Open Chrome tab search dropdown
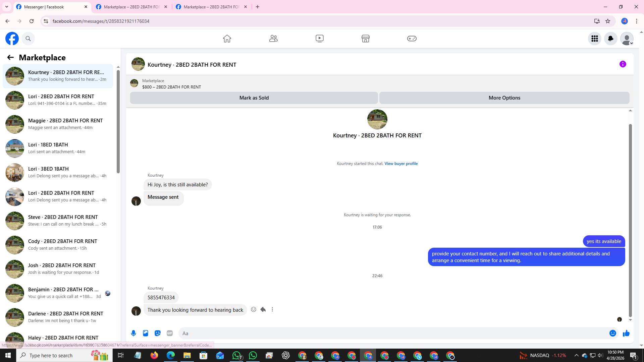The width and height of the screenshot is (644, 362). pos(7,7)
